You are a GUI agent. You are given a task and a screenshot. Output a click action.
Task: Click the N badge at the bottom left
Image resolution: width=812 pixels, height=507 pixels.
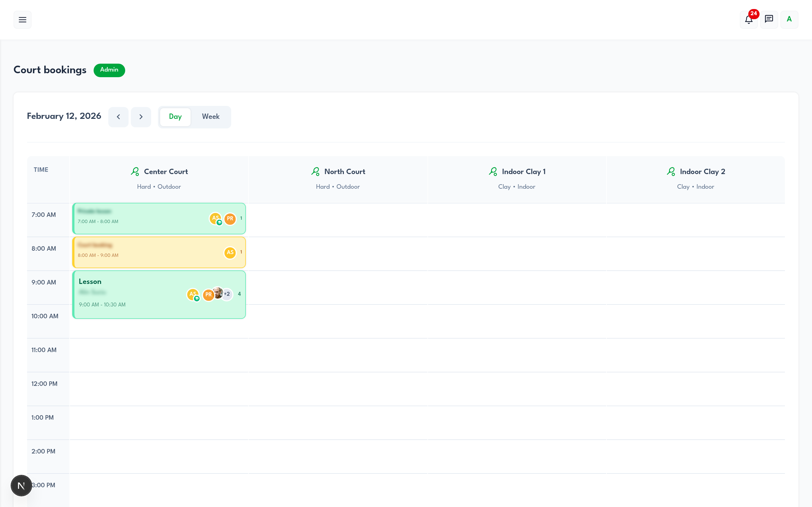[x=21, y=485]
